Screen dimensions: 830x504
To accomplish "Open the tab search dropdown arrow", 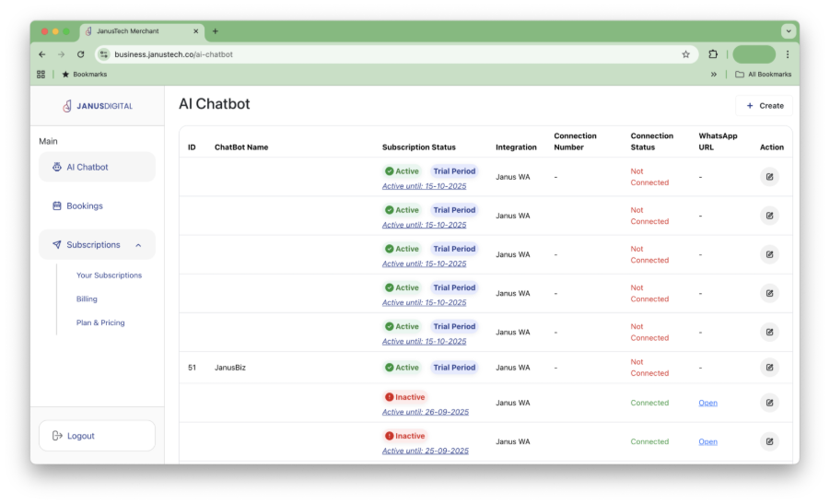I will pos(788,30).
